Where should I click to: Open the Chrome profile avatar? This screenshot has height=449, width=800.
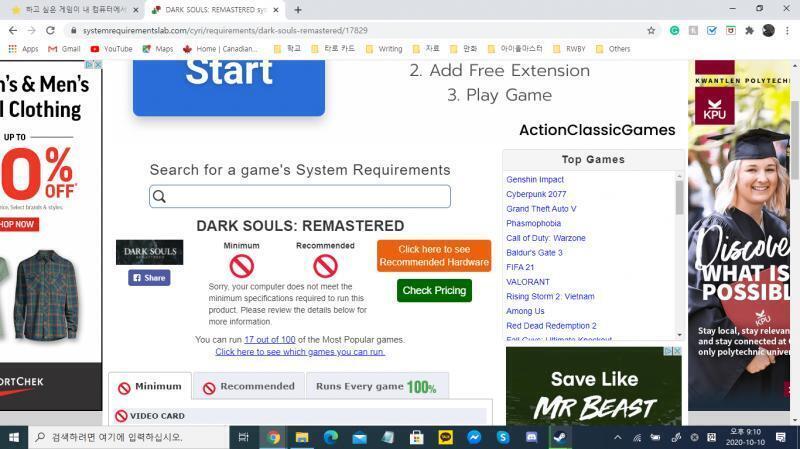(768, 31)
